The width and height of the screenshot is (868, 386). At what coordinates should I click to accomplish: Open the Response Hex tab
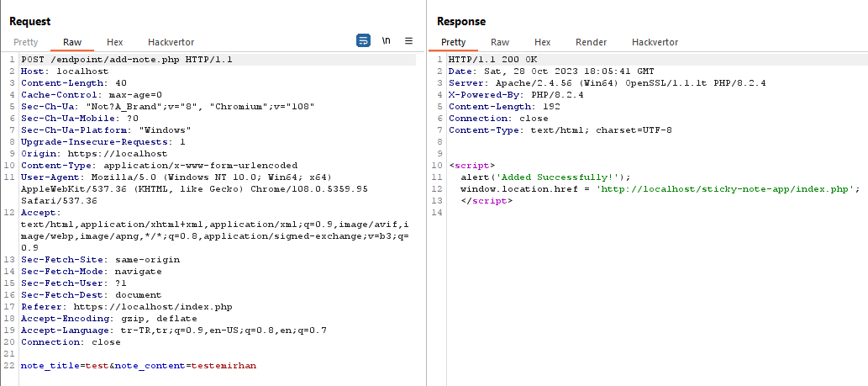pyautogui.click(x=543, y=42)
